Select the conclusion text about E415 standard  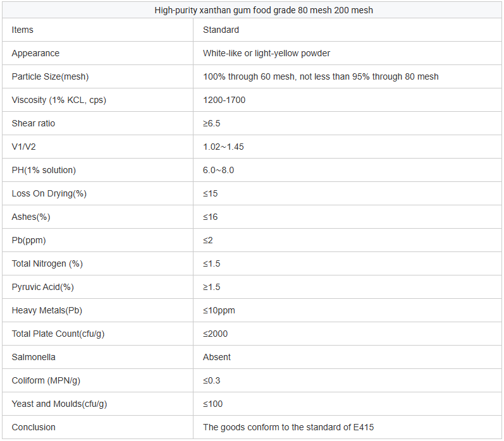(288, 427)
